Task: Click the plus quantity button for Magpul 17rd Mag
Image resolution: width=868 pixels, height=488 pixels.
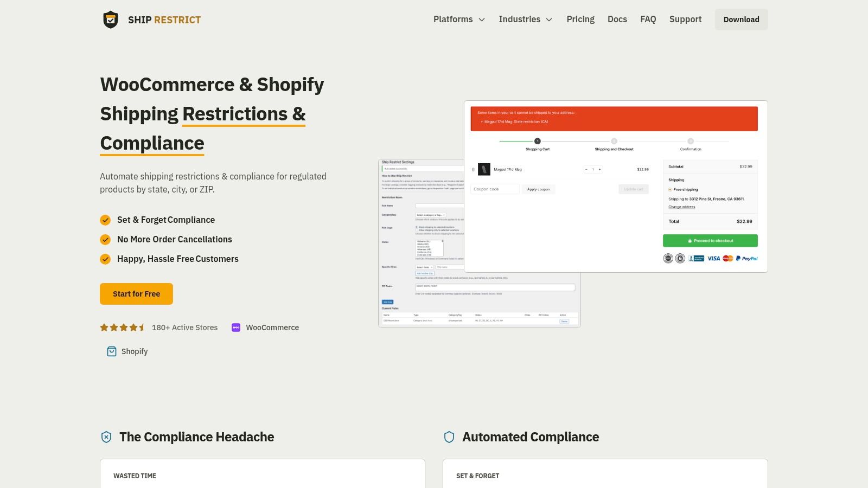Action: pos(599,170)
